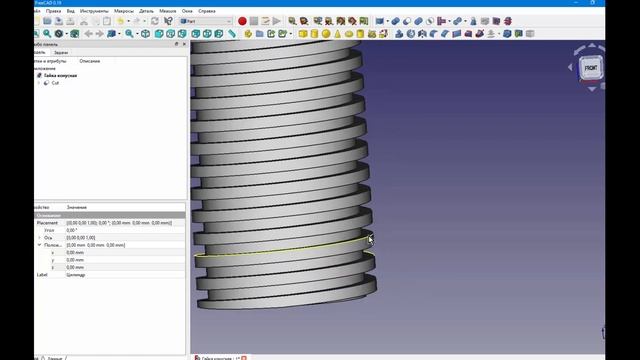Open the Part workbench selector dropdown
The image size is (640, 360).
click(x=206, y=21)
